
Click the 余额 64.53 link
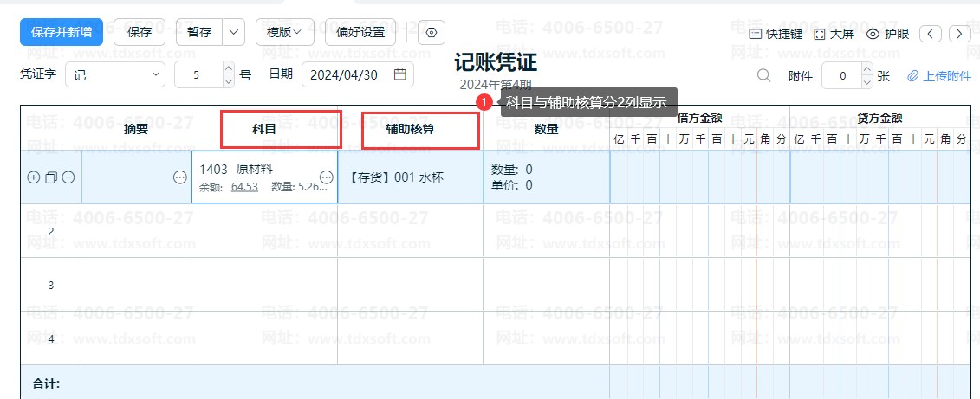(x=244, y=186)
